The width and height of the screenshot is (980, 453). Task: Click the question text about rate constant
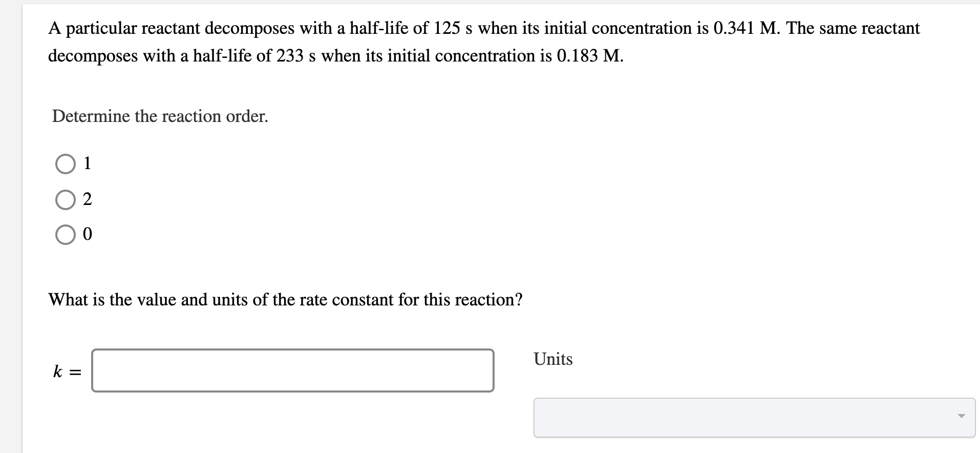[x=285, y=300]
